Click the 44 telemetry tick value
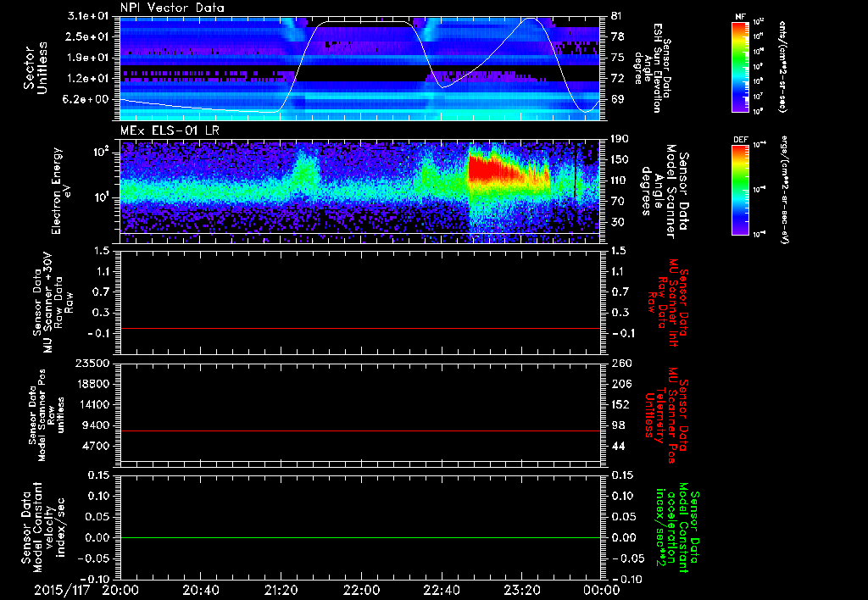This screenshot has width=868, height=600. pyautogui.click(x=618, y=446)
